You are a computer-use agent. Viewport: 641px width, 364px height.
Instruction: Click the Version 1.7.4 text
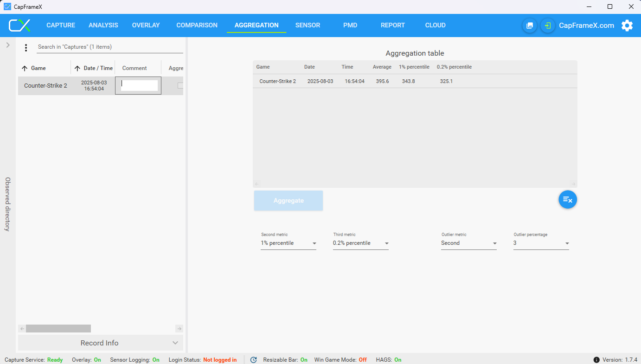tap(620, 360)
